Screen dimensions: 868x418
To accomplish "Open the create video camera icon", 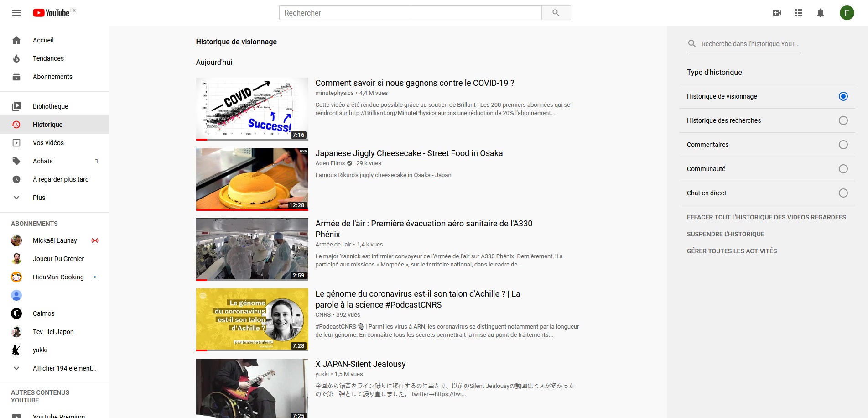I will tap(777, 13).
